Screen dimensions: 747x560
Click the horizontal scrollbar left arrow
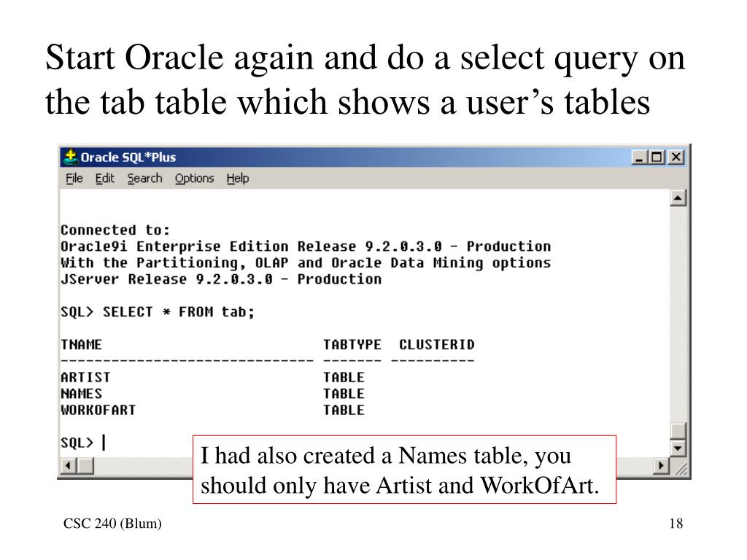coord(69,465)
